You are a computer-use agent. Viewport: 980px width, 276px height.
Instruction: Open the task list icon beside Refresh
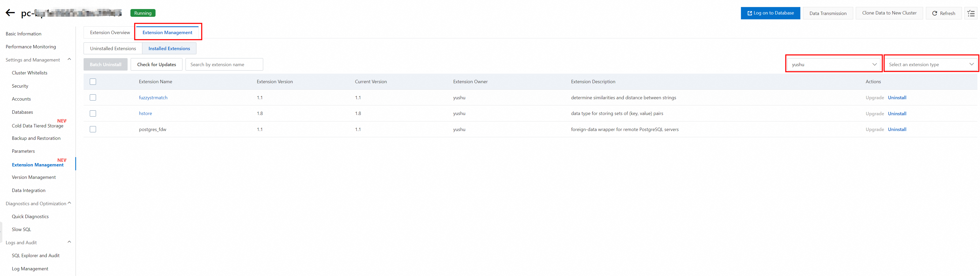click(971, 13)
